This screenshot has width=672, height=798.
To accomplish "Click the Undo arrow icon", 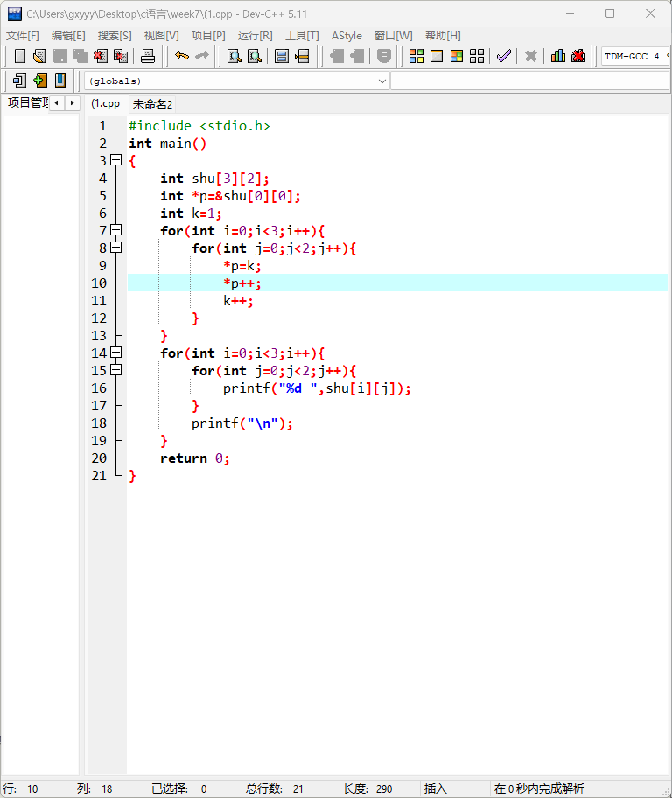I will pos(182,56).
